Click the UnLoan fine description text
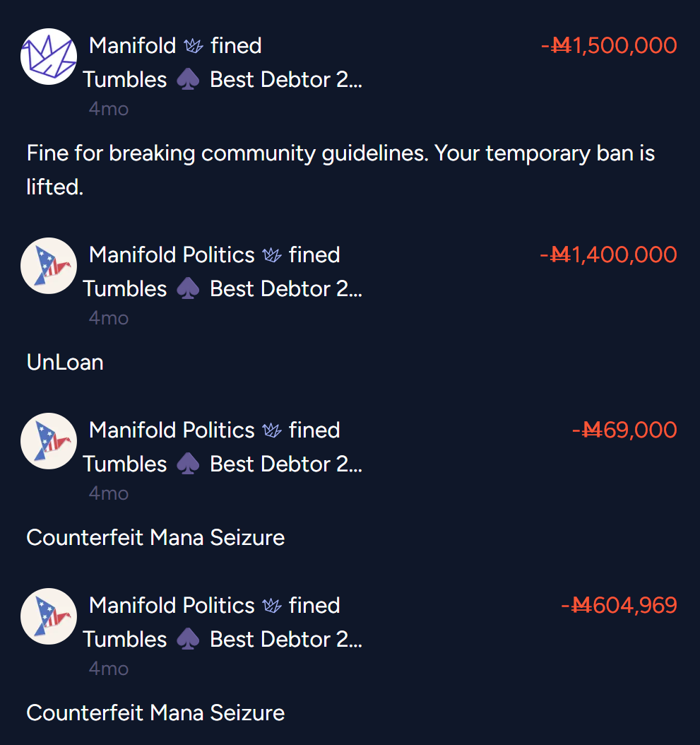Image resolution: width=700 pixels, height=745 pixels. (65, 363)
